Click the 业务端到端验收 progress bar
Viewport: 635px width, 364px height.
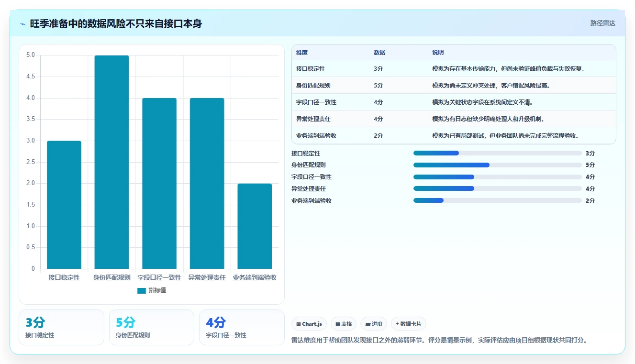tap(498, 200)
